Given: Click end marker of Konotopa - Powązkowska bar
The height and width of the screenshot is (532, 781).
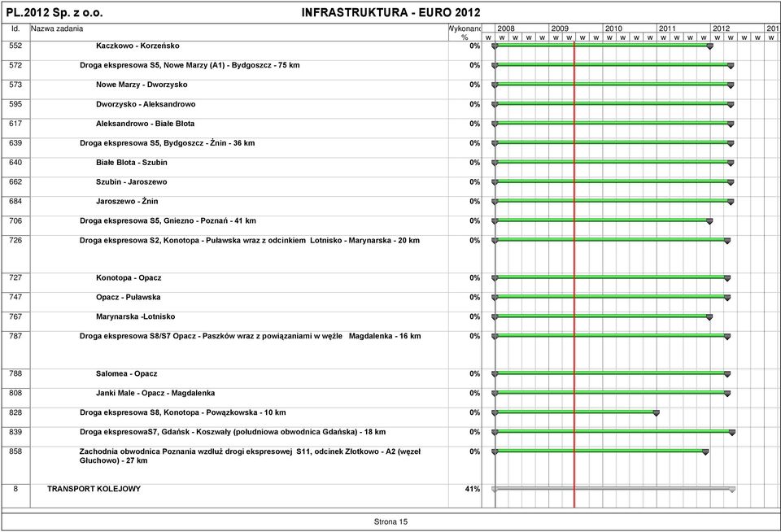Looking at the screenshot, I should point(657,413).
